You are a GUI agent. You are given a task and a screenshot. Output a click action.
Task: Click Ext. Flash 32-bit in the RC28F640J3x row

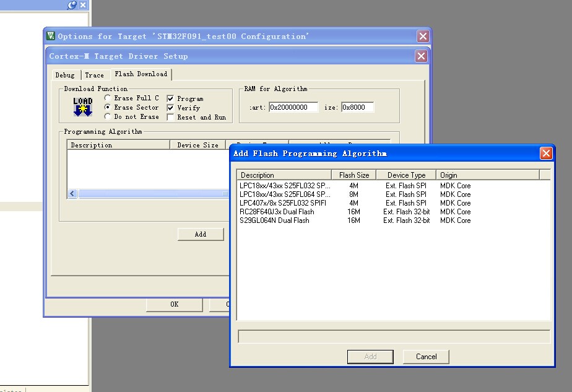tap(406, 212)
